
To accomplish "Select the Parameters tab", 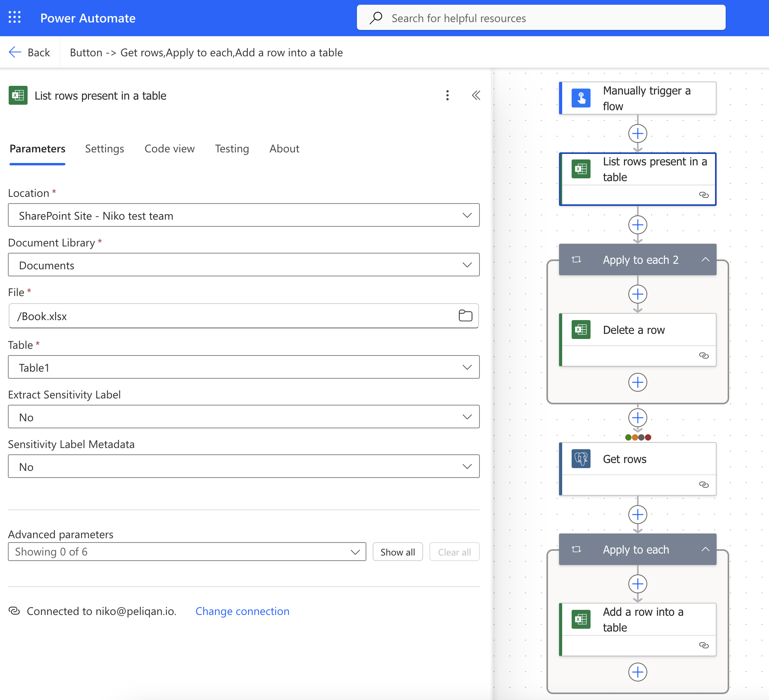I will 37,149.
